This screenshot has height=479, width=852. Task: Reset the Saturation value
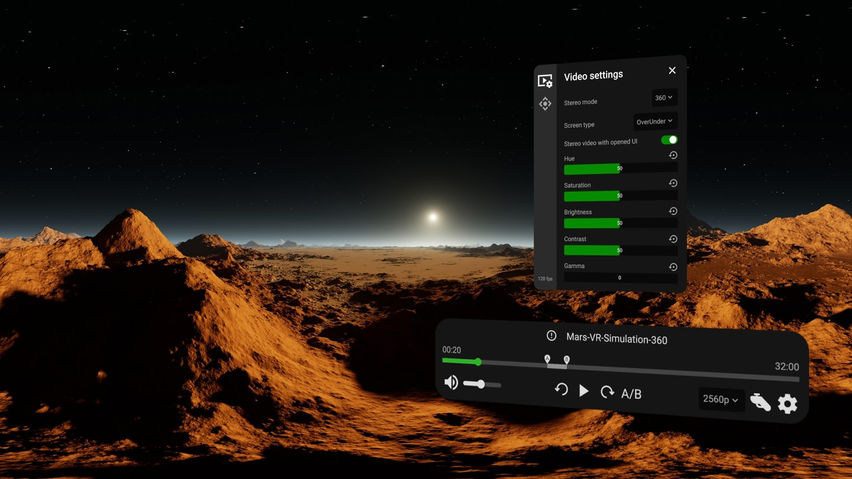[673, 183]
